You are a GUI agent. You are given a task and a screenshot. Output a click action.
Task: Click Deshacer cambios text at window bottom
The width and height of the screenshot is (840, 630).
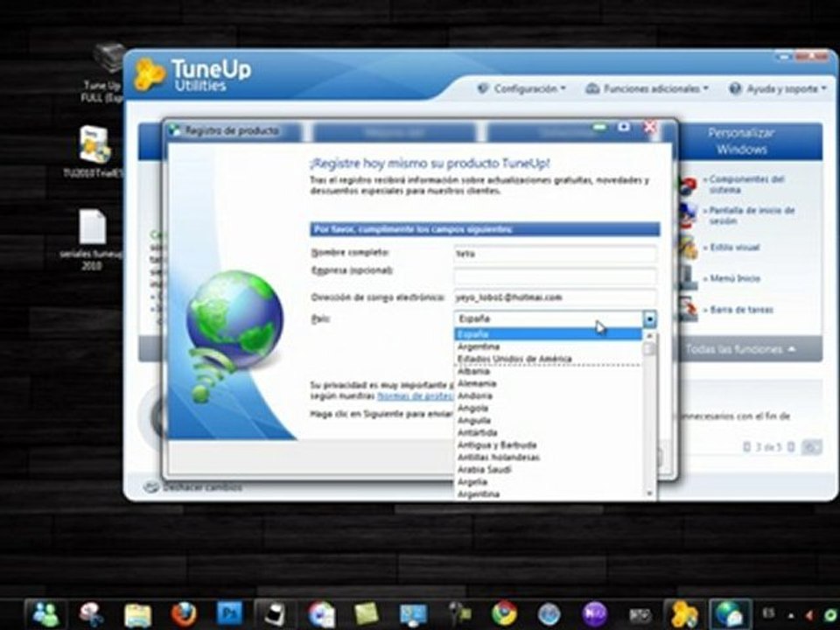pos(202,487)
